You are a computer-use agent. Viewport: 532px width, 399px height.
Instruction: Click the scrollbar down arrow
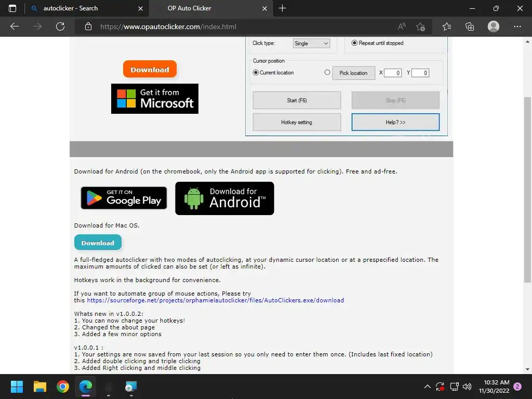click(527, 369)
